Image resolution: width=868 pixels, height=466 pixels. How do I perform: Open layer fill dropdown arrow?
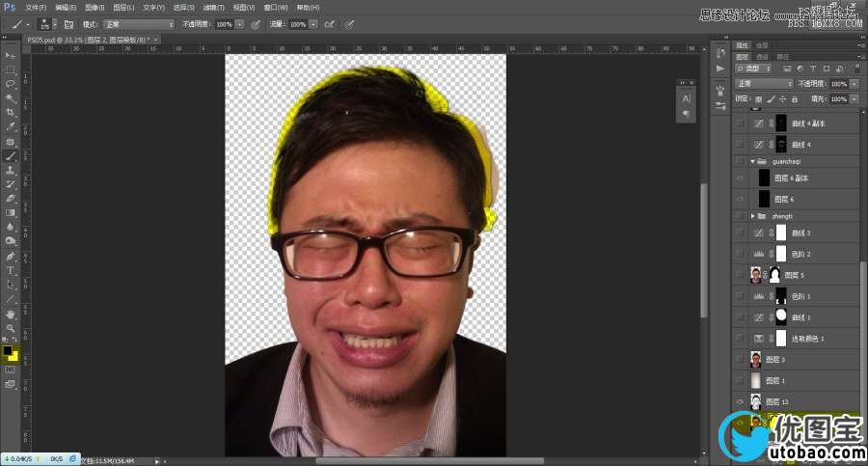click(x=854, y=99)
